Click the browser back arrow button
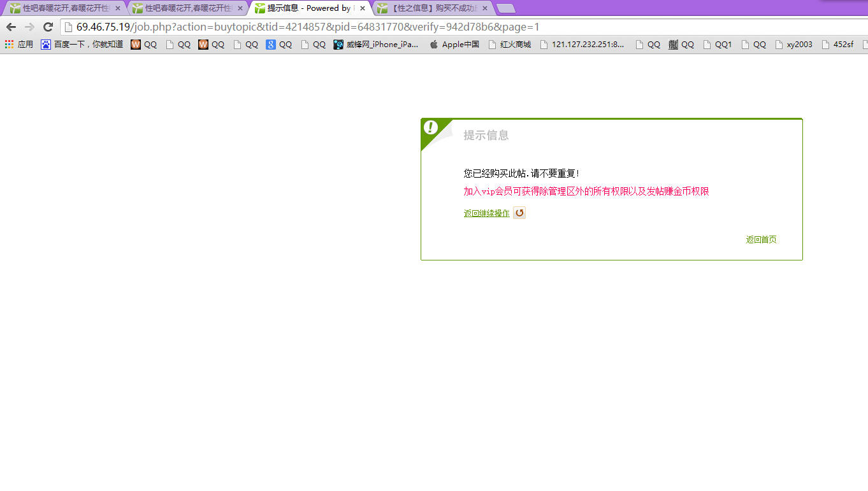 11,27
